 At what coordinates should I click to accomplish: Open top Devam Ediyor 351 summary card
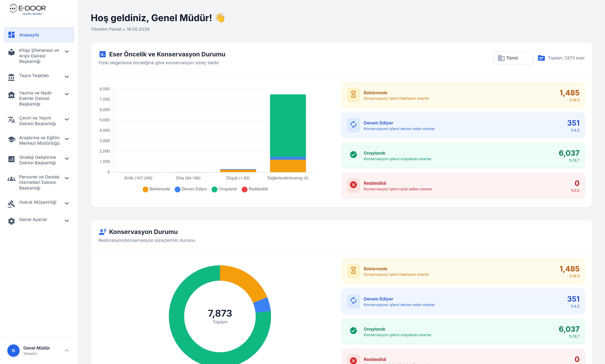click(463, 125)
